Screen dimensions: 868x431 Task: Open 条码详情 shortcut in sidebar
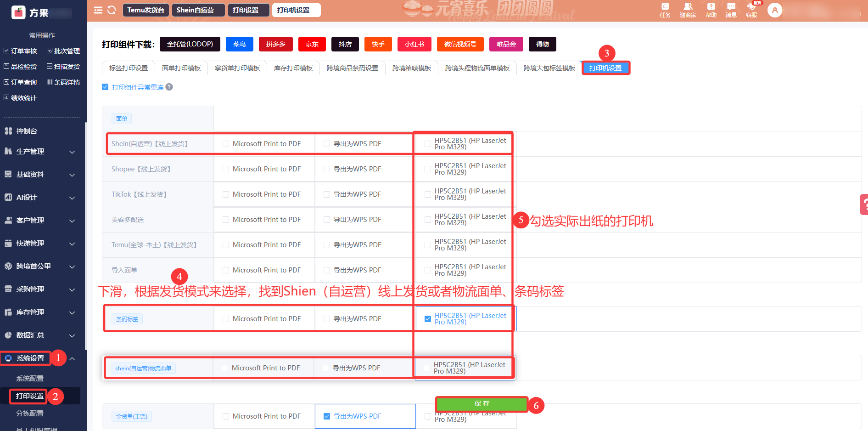coord(63,82)
